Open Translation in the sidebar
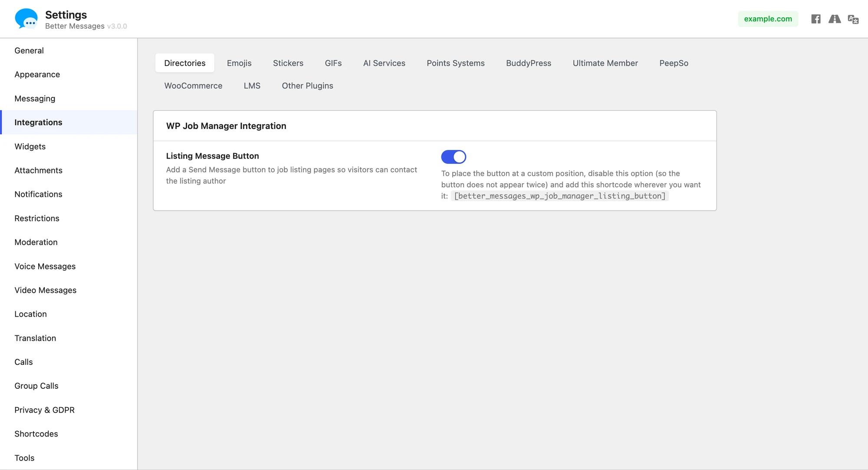The image size is (868, 470). (x=69, y=338)
